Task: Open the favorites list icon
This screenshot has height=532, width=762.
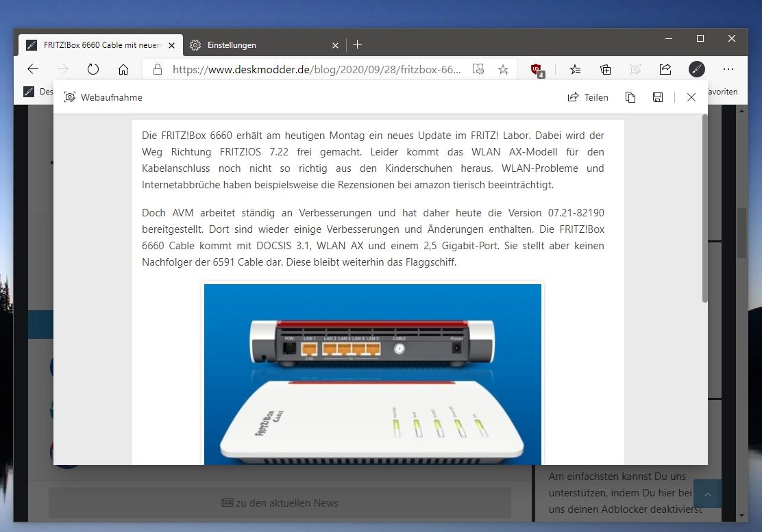Action: [575, 69]
